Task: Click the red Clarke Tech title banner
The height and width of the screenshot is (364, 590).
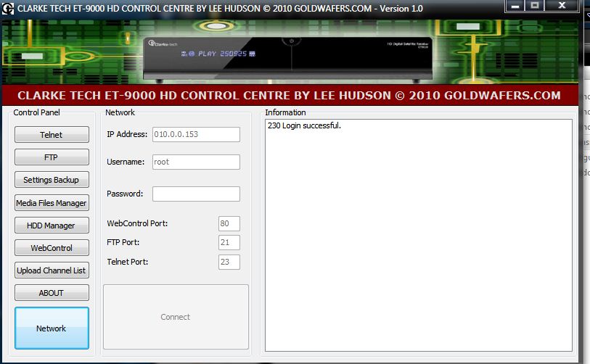Action: coord(290,95)
